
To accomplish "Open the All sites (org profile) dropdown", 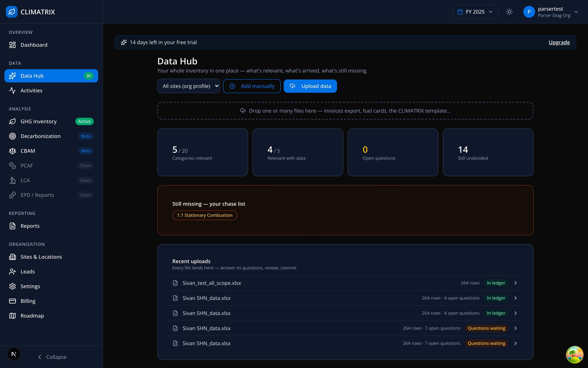I will (x=189, y=86).
